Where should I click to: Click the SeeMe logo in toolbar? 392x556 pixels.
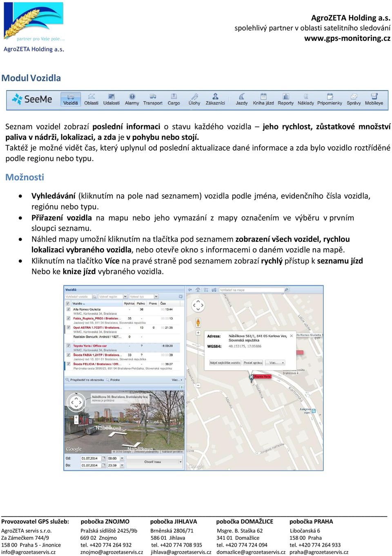(32, 99)
